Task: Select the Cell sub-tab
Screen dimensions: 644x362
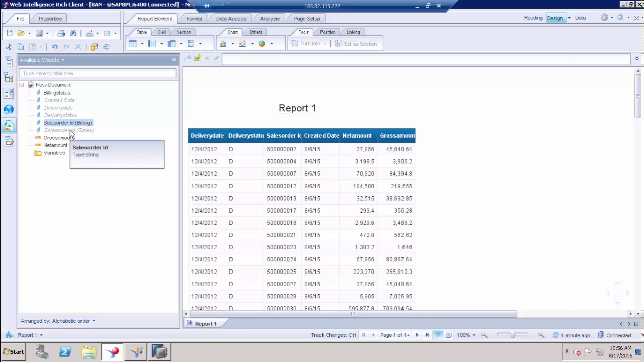Action: point(162,32)
